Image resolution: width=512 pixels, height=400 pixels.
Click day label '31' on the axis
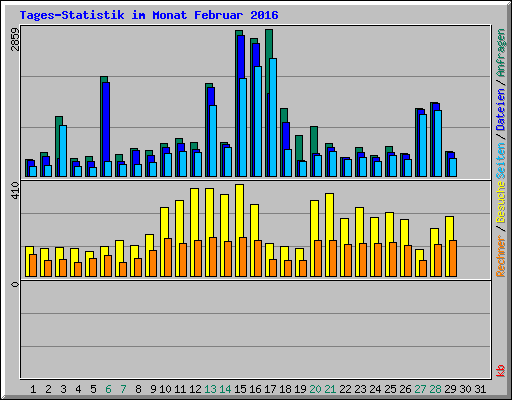[480, 389]
